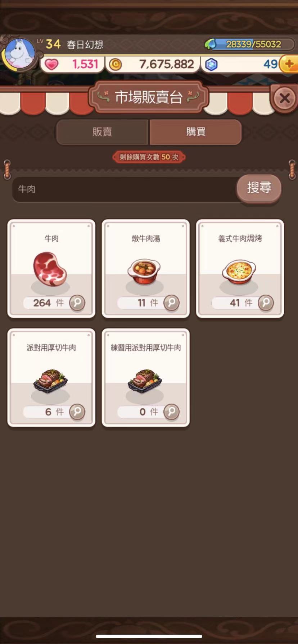Select the 購買 tab
Image resolution: width=298 pixels, height=644 pixels.
(x=195, y=132)
